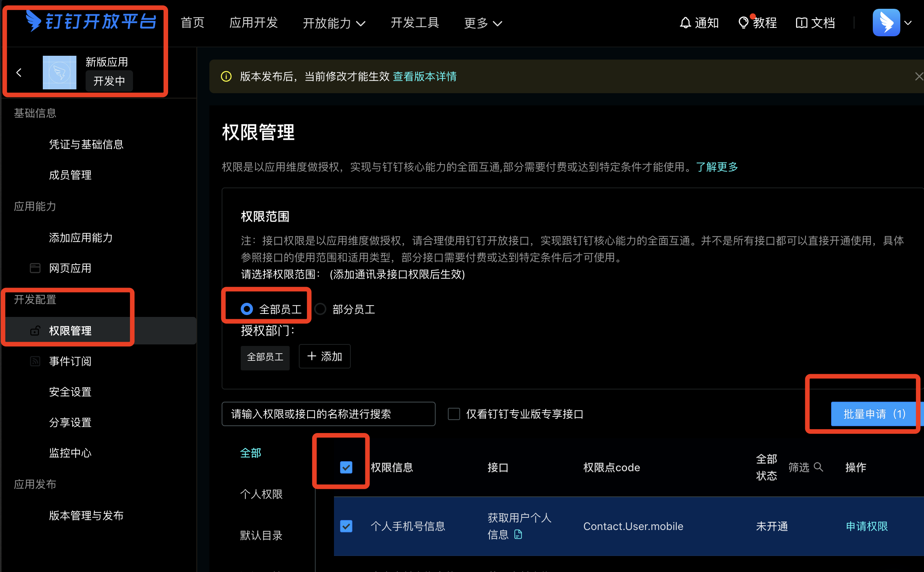Image resolution: width=924 pixels, height=572 pixels.
Task: Click the blue user avatar icon
Action: [887, 23]
